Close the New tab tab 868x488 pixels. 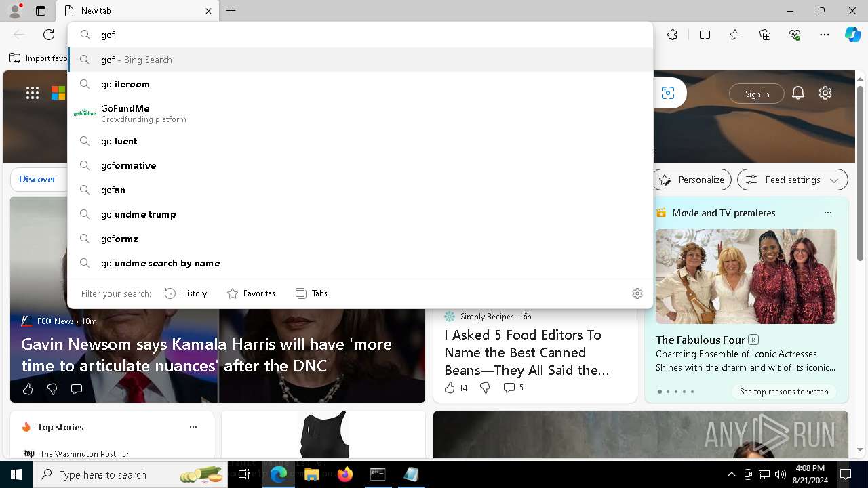(208, 11)
